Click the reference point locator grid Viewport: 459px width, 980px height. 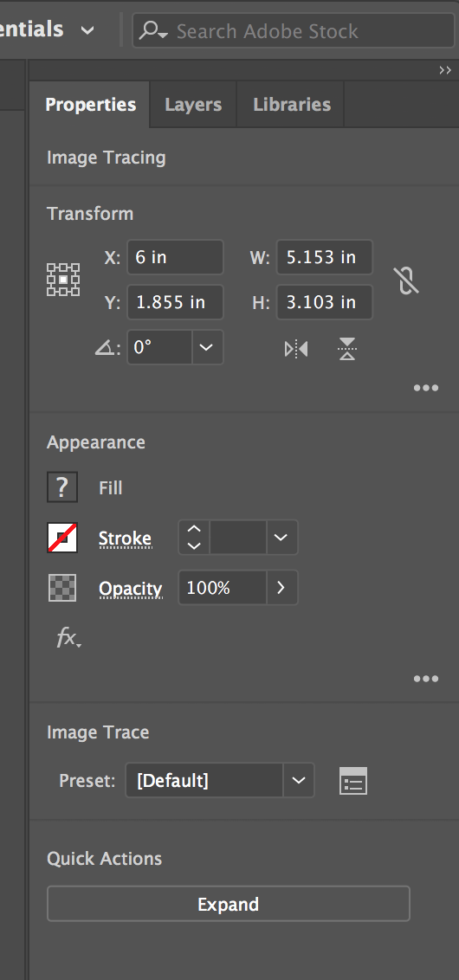click(x=63, y=280)
